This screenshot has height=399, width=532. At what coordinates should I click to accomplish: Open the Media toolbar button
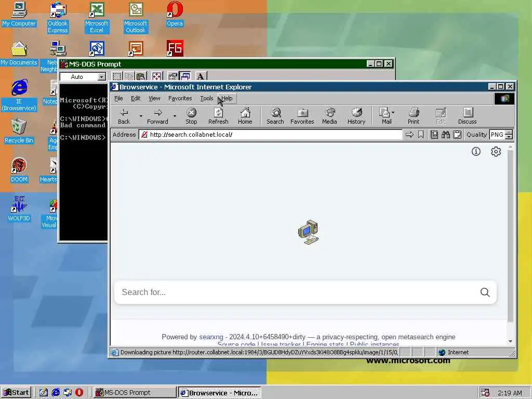click(329, 116)
